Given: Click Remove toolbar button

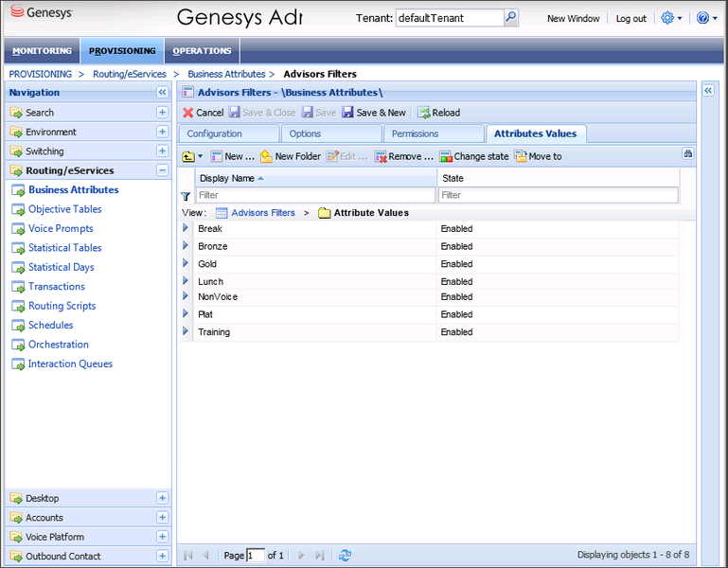Looking at the screenshot, I should coord(403,156).
